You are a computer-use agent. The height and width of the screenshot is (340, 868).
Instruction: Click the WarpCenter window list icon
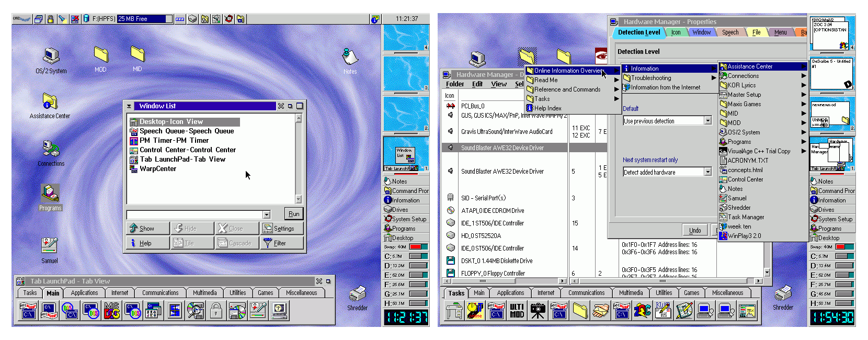39,19
